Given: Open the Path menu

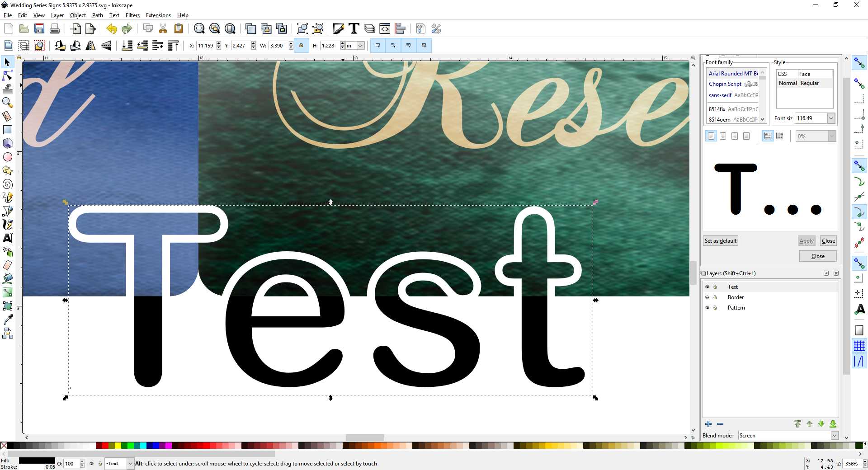Looking at the screenshot, I should tap(98, 15).
